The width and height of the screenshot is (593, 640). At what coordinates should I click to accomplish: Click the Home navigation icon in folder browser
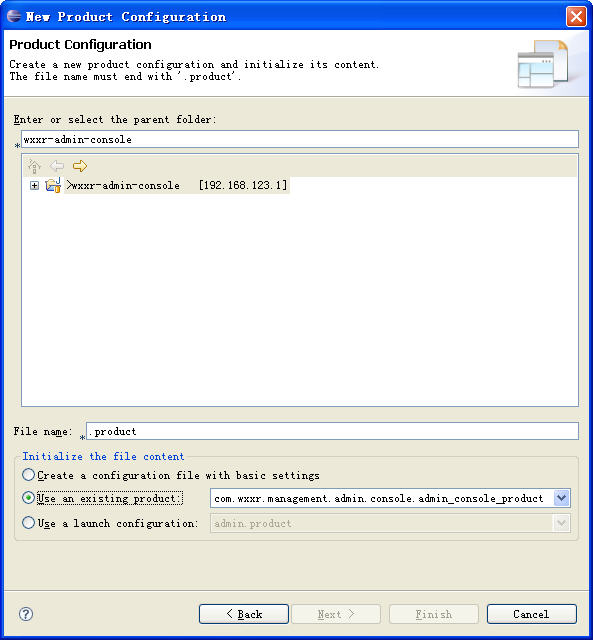(34, 166)
